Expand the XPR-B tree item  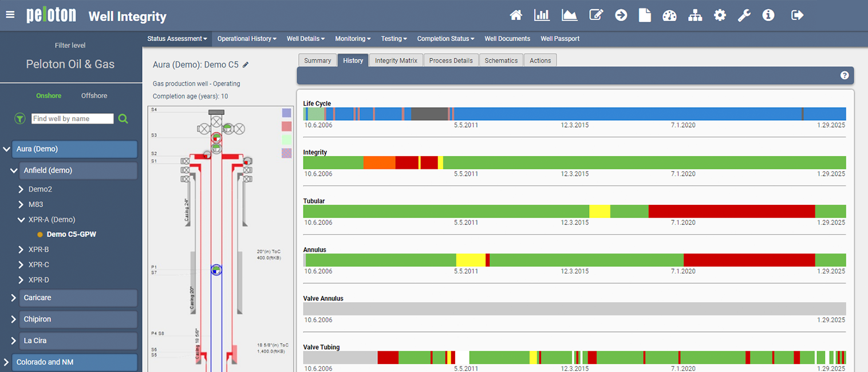pos(22,250)
